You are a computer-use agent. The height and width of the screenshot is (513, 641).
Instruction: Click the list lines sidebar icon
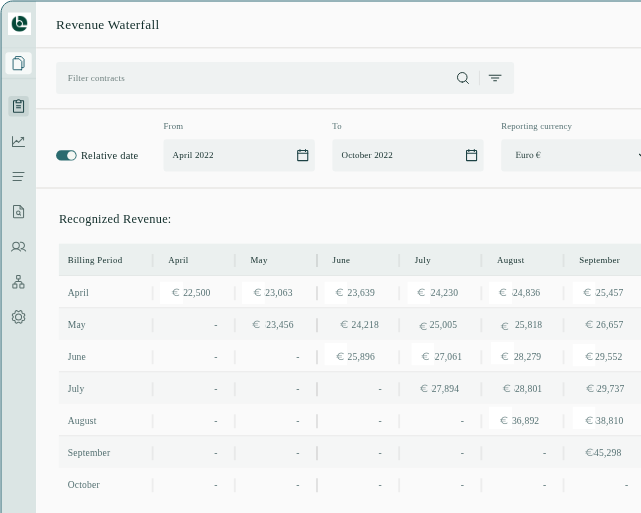point(18,177)
